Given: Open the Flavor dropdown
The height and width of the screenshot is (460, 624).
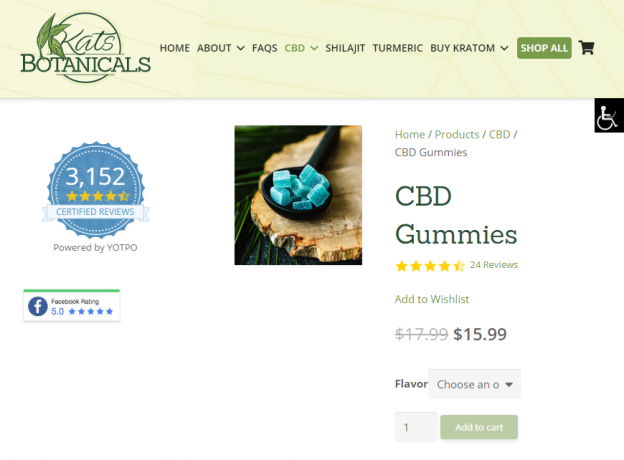Looking at the screenshot, I should click(474, 384).
